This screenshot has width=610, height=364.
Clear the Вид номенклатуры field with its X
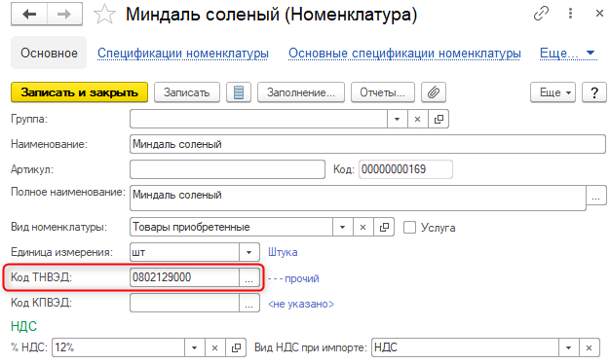(362, 227)
